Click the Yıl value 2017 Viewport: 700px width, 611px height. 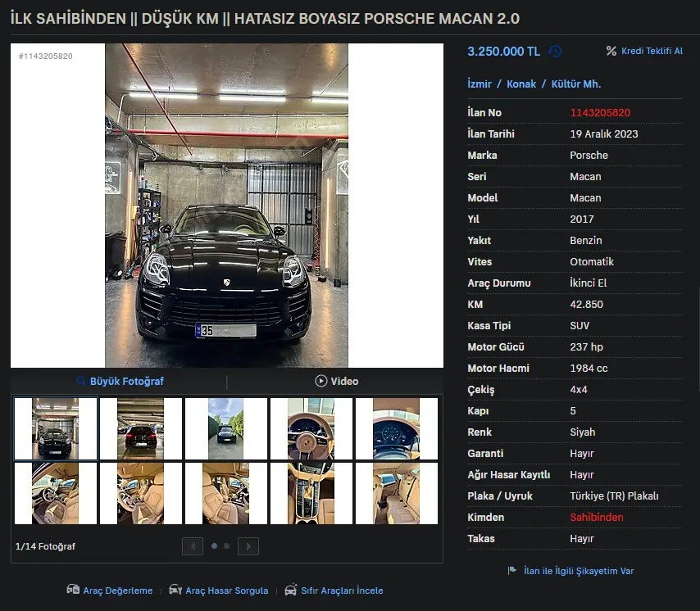pos(582,219)
